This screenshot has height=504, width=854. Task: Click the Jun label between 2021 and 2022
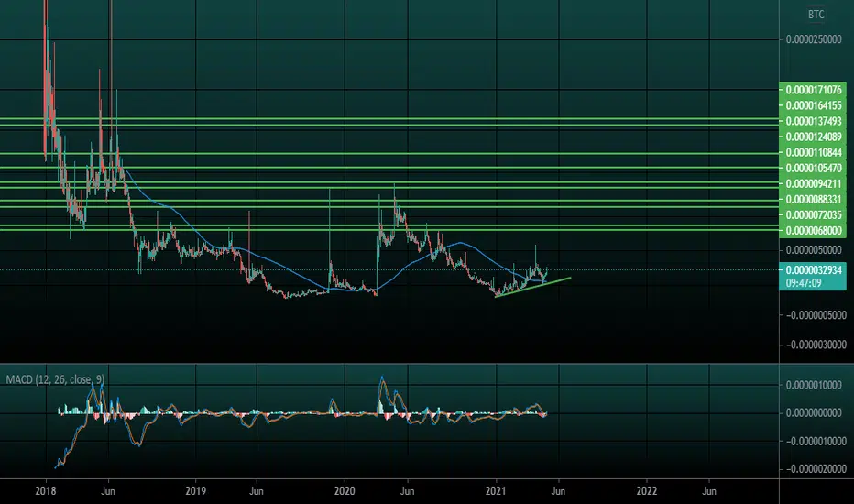pos(558,491)
